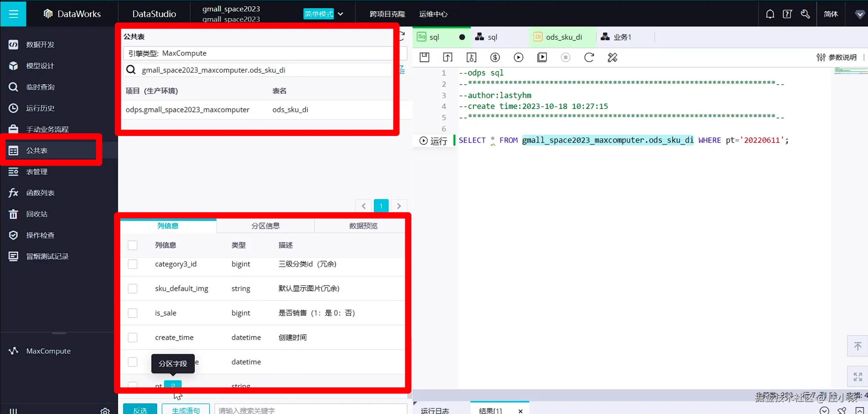Open 跨项目克隆 in the top bar

(387, 14)
